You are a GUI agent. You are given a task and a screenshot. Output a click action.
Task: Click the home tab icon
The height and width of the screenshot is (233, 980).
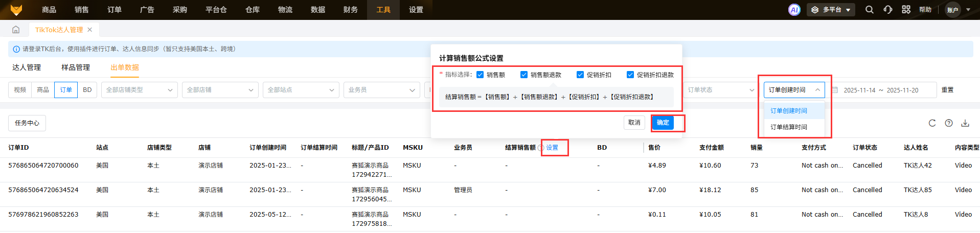(x=16, y=30)
